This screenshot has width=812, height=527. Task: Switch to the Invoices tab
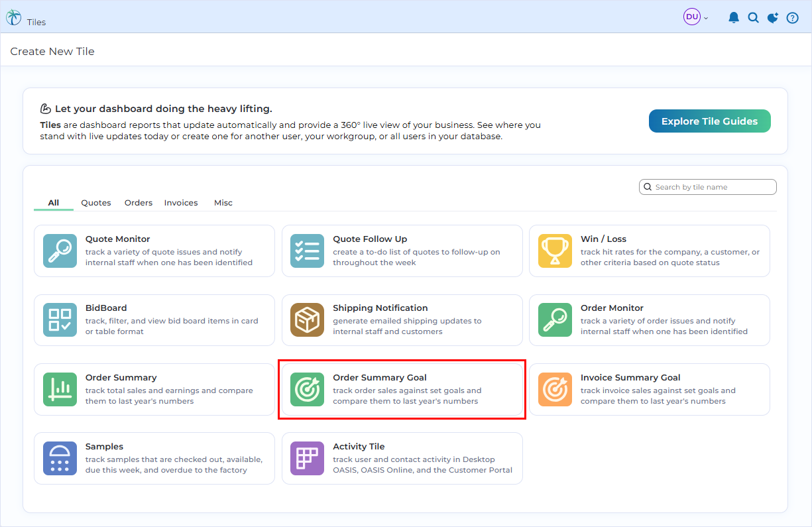click(x=180, y=202)
